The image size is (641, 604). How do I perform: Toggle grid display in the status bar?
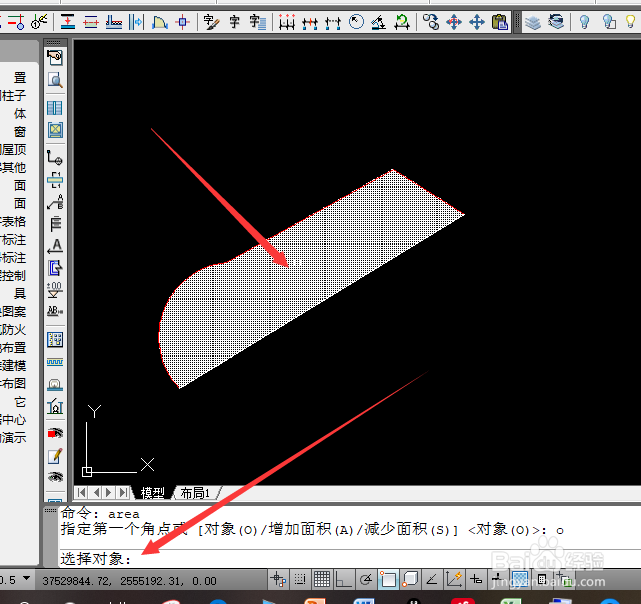[322, 579]
